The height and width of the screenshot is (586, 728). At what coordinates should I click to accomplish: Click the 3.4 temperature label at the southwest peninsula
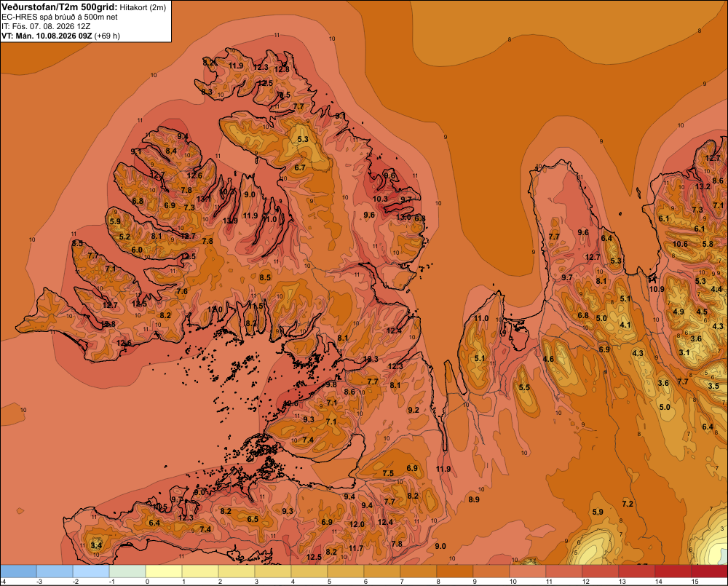coord(96,545)
